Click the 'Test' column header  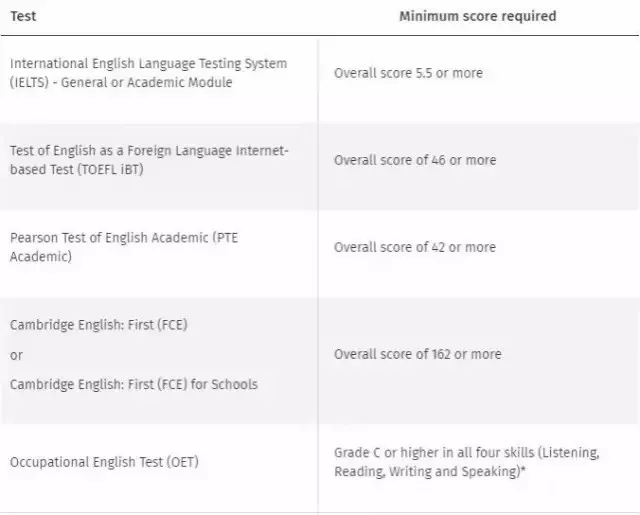23,16
